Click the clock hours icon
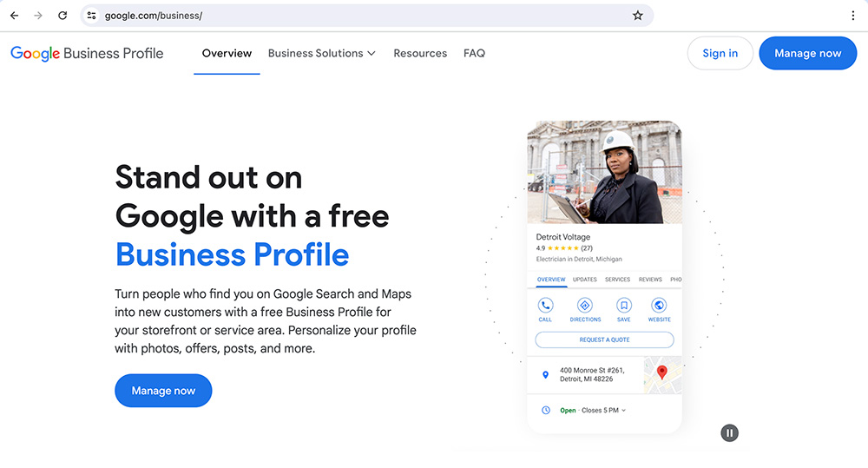Image resolution: width=868 pixels, height=468 pixels. pyautogui.click(x=546, y=411)
